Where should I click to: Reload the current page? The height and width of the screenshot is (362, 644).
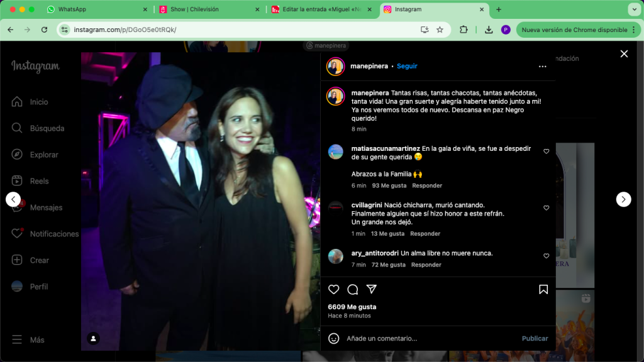pyautogui.click(x=45, y=30)
